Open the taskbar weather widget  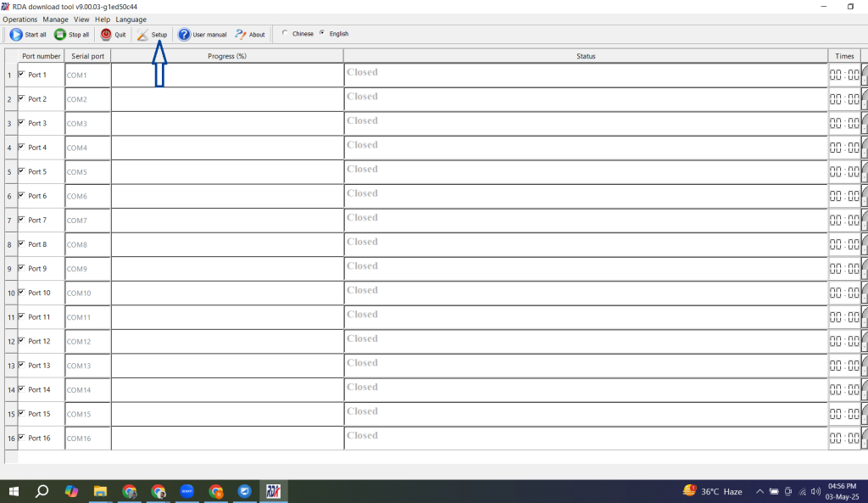point(713,491)
